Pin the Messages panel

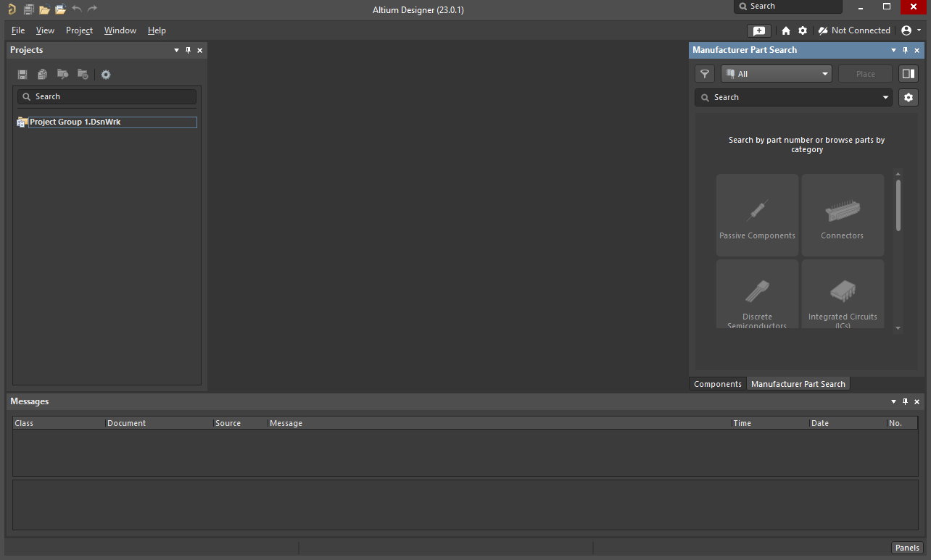click(x=906, y=401)
